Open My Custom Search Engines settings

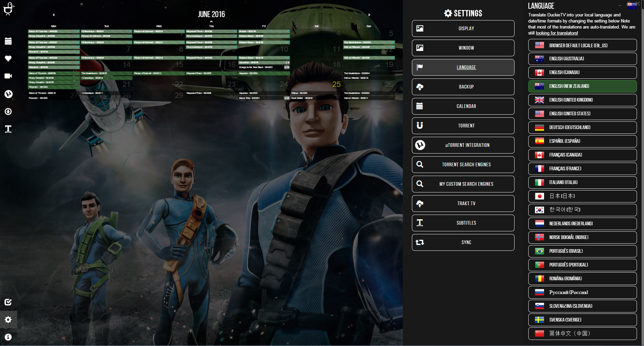pos(463,184)
